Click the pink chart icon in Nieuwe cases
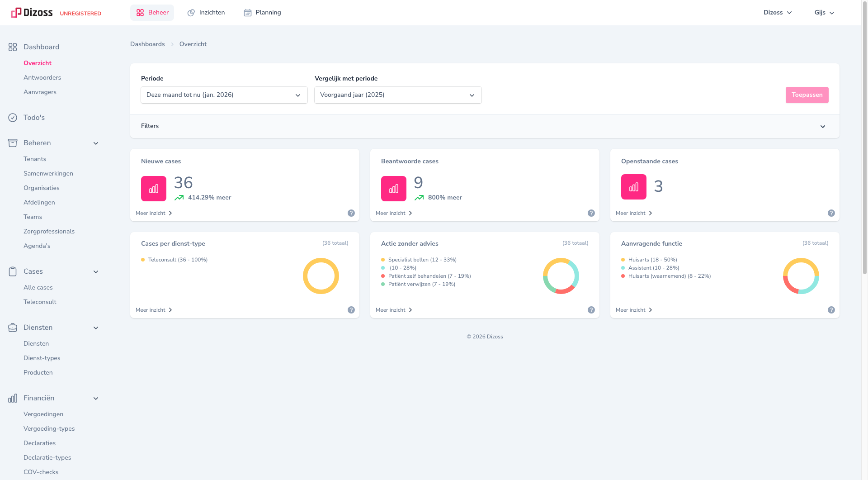This screenshot has width=868, height=480. click(x=154, y=189)
